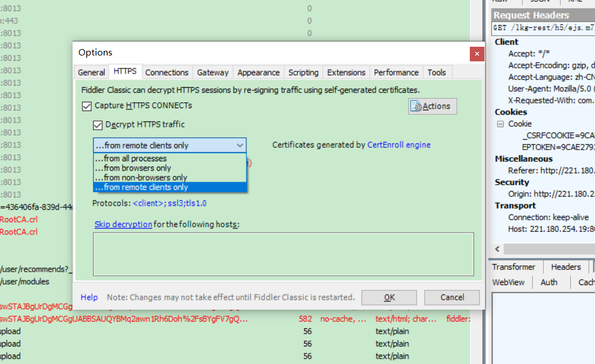Open the Appearance tab
595x364 pixels.
[x=259, y=72]
